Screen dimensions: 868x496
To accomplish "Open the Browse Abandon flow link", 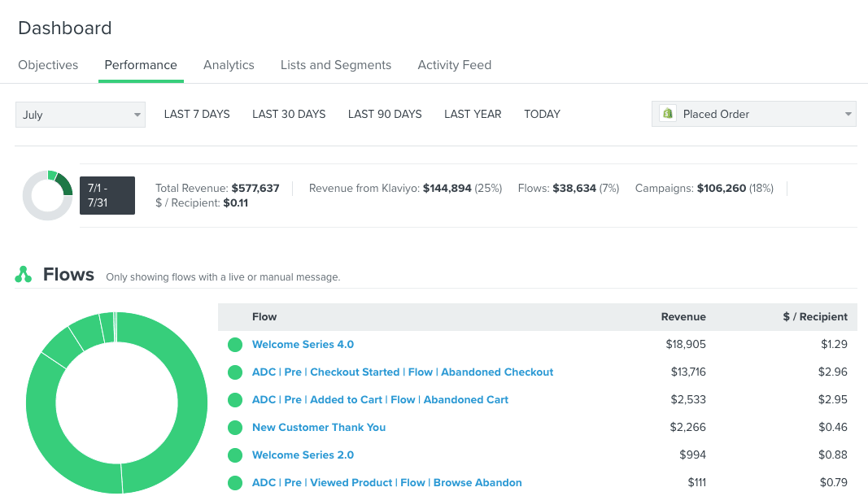I will tap(387, 483).
